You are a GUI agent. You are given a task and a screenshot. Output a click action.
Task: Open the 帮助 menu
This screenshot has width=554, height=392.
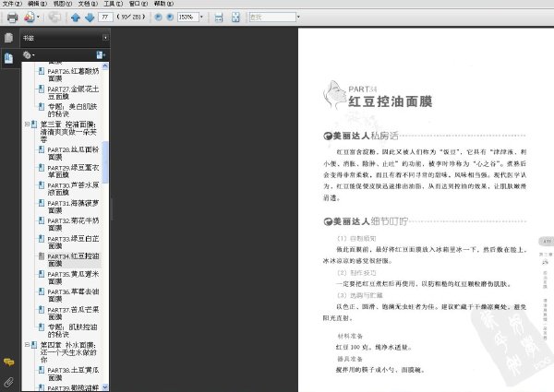163,4
